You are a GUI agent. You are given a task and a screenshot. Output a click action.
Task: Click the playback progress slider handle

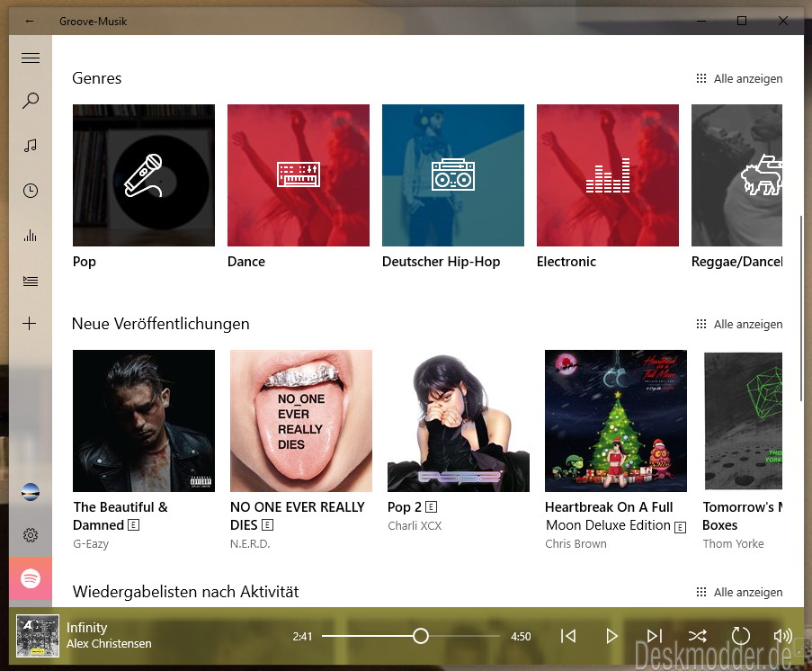point(421,636)
